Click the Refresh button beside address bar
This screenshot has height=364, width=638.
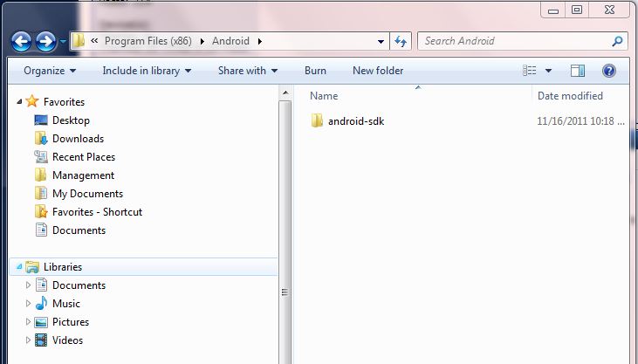(x=401, y=41)
